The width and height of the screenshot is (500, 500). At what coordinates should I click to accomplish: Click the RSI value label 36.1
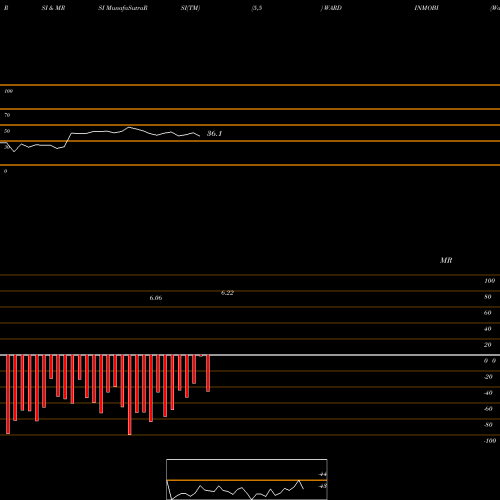click(214, 134)
